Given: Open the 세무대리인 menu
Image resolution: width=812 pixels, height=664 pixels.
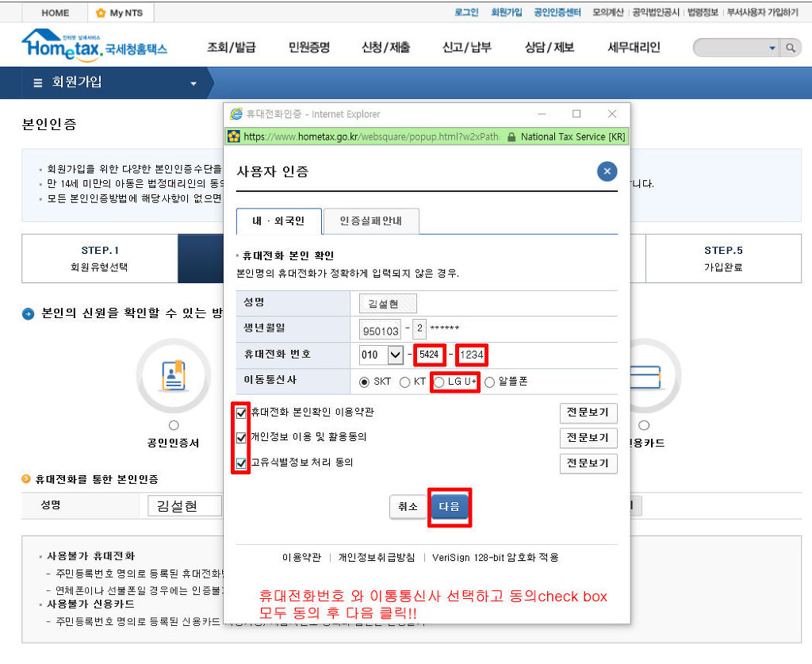Looking at the screenshot, I should coord(634,48).
